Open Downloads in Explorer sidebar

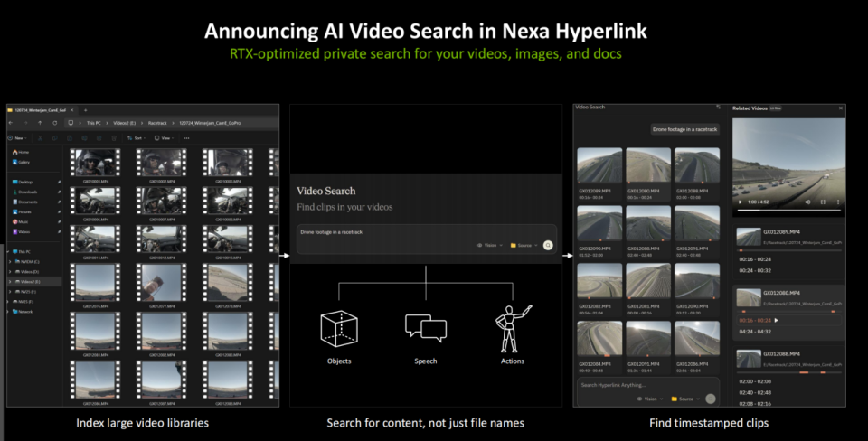pyautogui.click(x=24, y=192)
